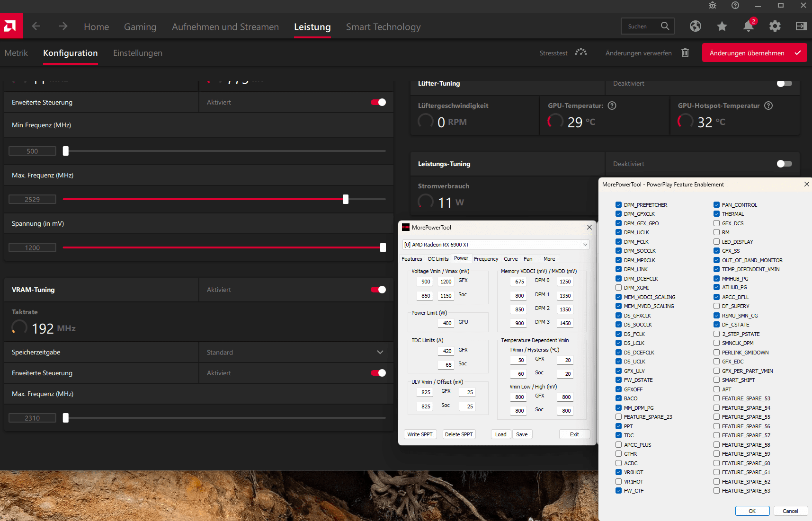812x521 pixels.
Task: Click the bug report icon
Action: (x=713, y=5)
